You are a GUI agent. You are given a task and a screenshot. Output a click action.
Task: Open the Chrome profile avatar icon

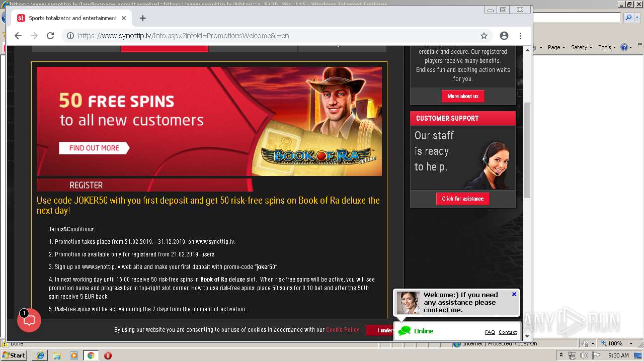504,36
